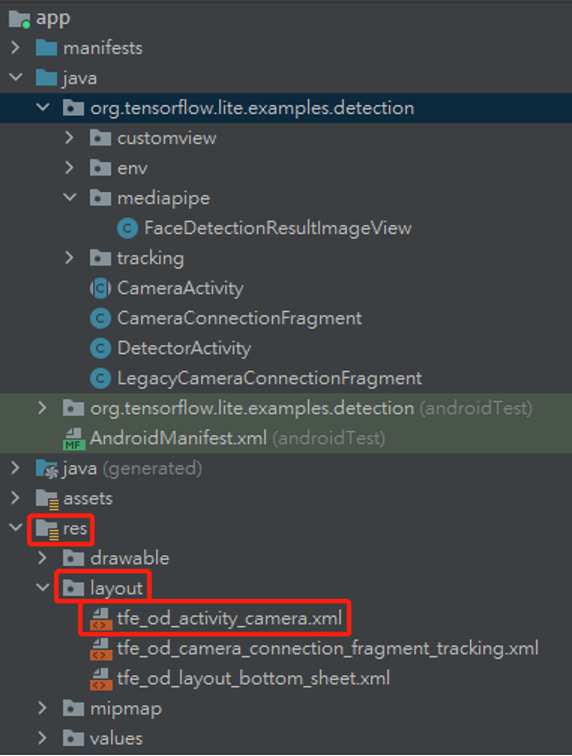Screen dimensions: 572x756
Task: Collapse the java folder
Action: point(15,77)
